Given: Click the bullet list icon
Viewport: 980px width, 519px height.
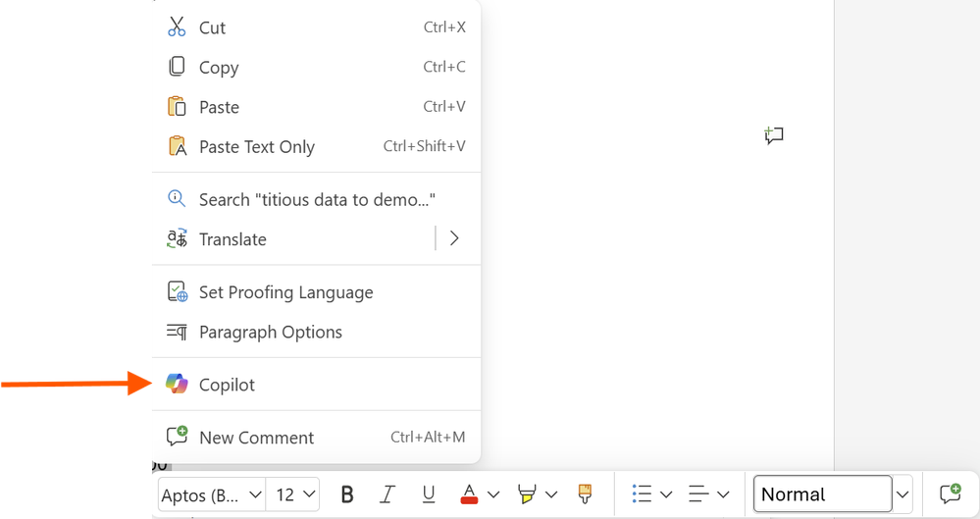Looking at the screenshot, I should (643, 494).
